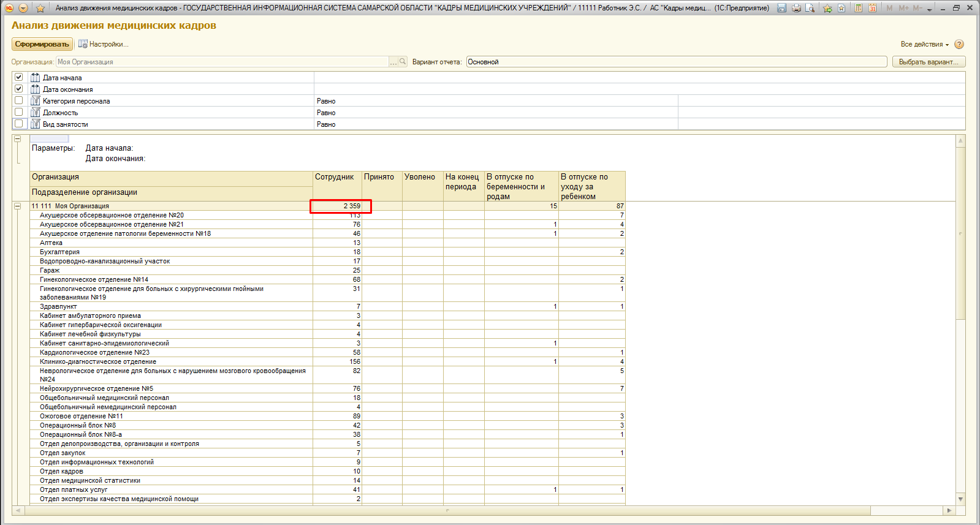Enable the Категория персонала filter checkbox
Screen dimensions: 980x525
point(18,100)
